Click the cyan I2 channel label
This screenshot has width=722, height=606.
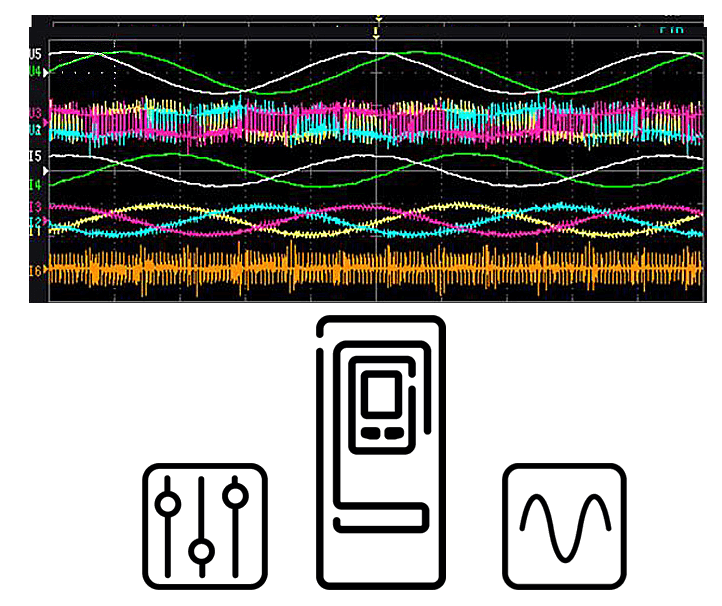click(x=35, y=221)
